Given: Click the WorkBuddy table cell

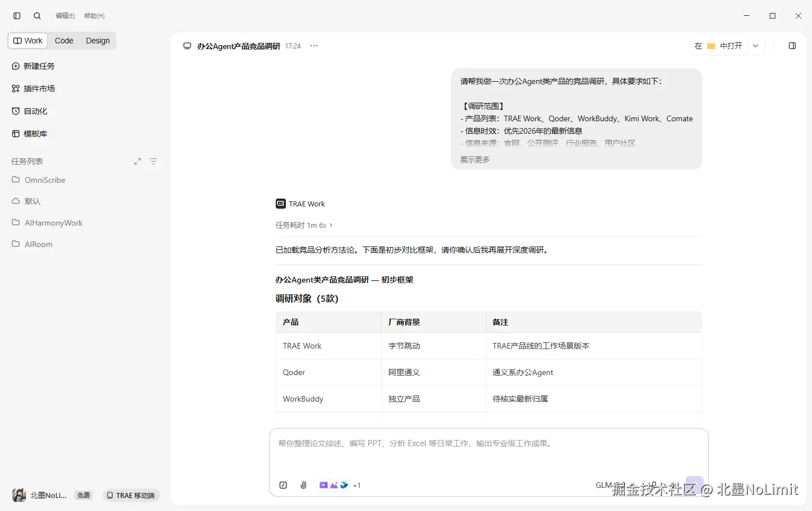Looking at the screenshot, I should point(329,399).
